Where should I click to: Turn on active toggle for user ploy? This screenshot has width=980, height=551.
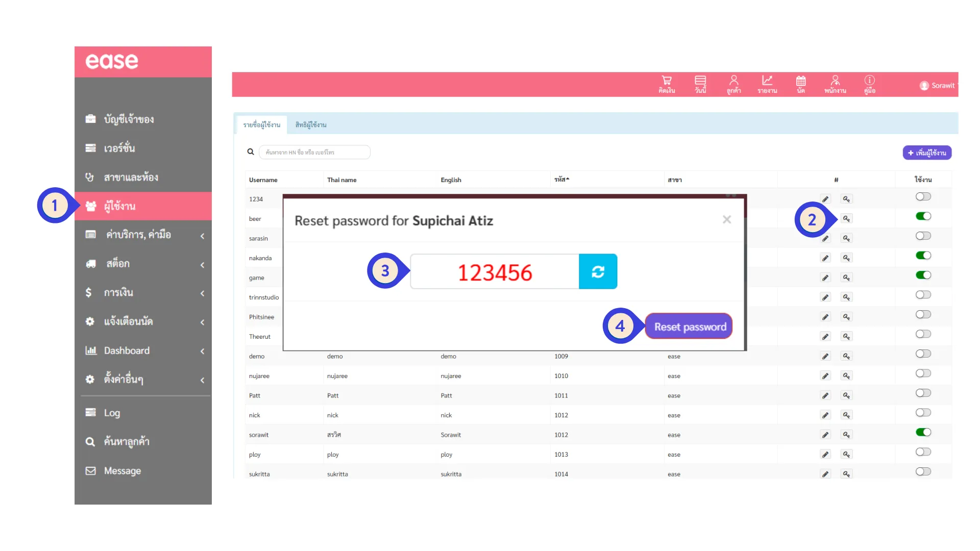pyautogui.click(x=923, y=452)
